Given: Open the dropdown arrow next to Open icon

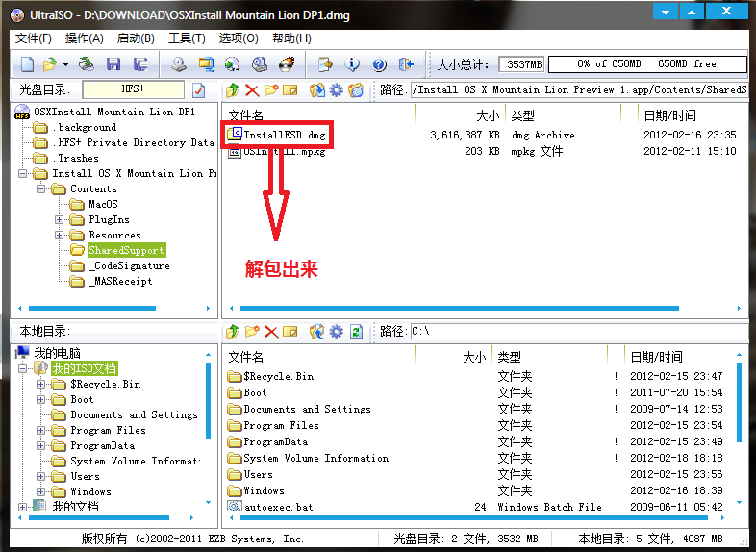Looking at the screenshot, I should (65, 64).
